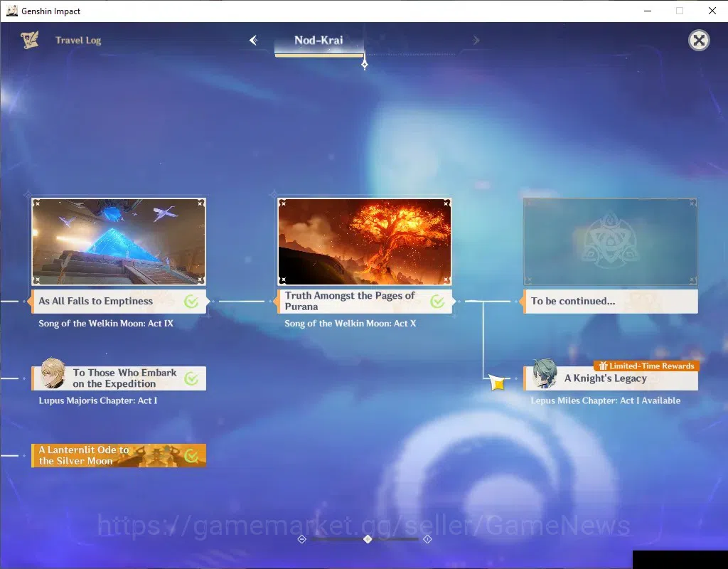Click completion checkmark on Truth Amongst the Pages
728x569 pixels.
(437, 302)
